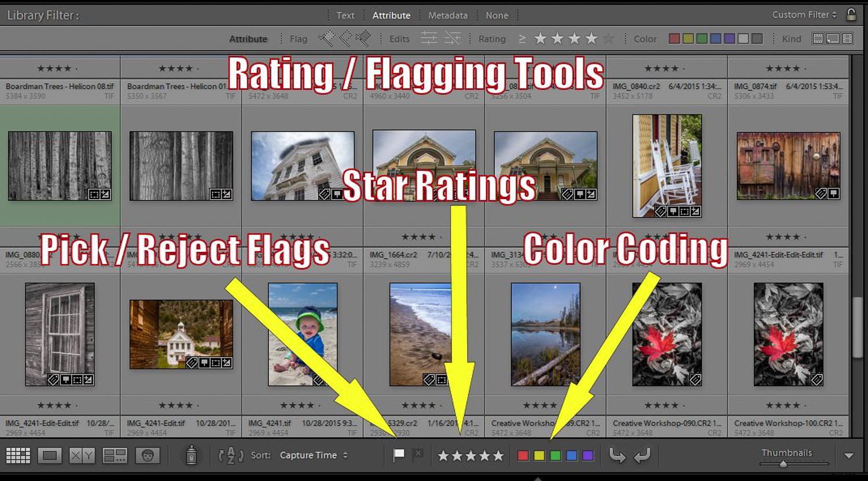868x481 pixels.
Task: Enable the pick flag in the bottom toolbar
Action: pyautogui.click(x=399, y=454)
